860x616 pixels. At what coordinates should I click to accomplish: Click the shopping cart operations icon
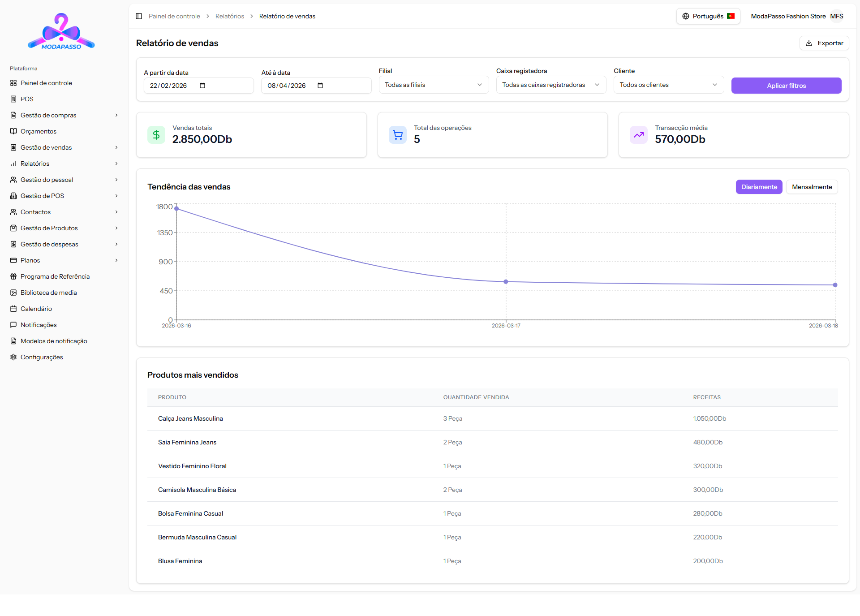pyautogui.click(x=398, y=135)
